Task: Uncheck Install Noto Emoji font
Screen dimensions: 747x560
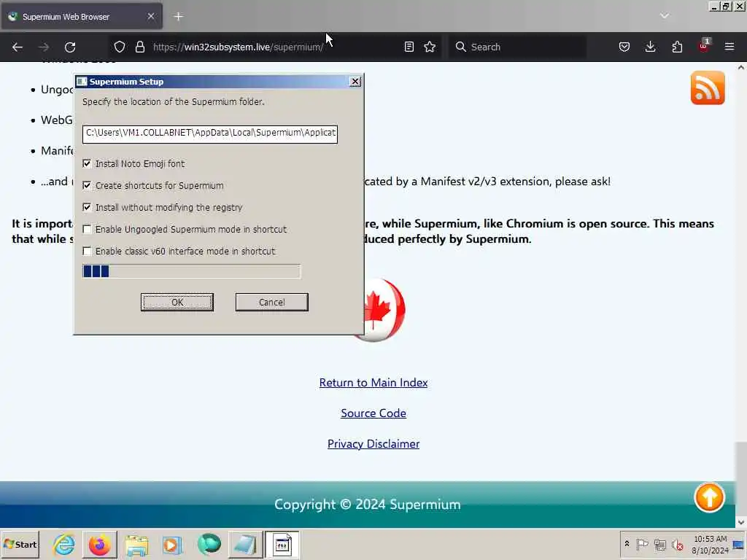Action: [87, 164]
